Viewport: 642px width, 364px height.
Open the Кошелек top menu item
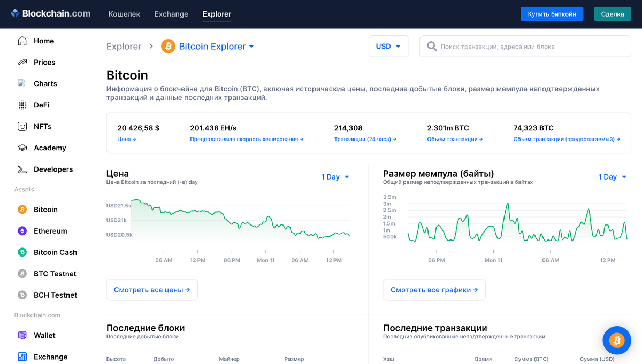(x=124, y=14)
